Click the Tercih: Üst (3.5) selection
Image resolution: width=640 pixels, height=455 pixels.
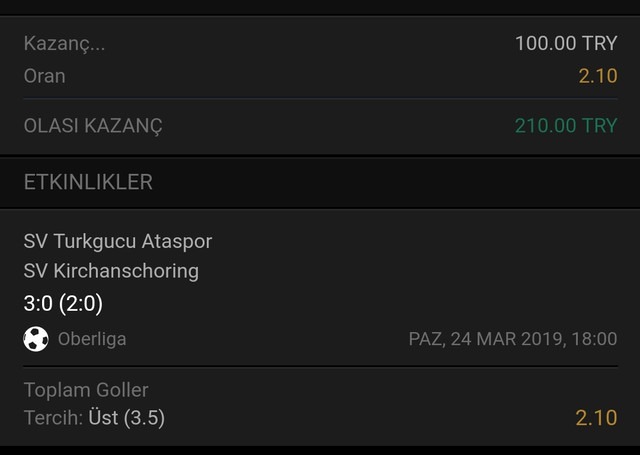pyautogui.click(x=94, y=418)
